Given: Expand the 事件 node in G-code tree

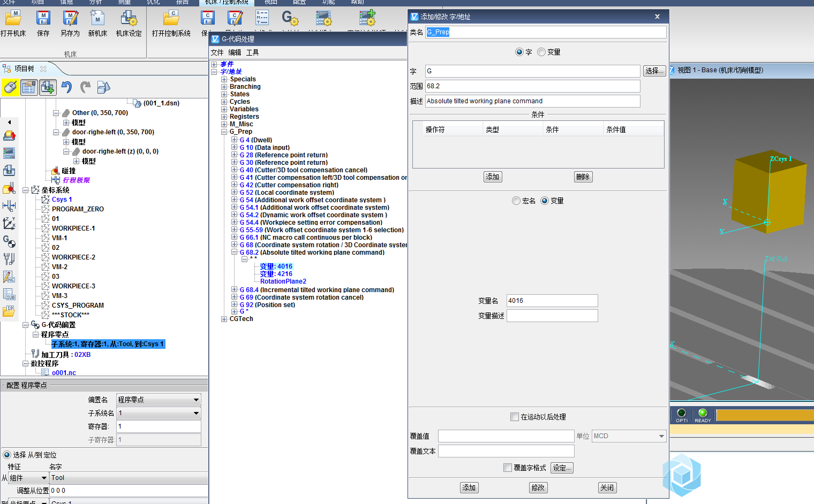Looking at the screenshot, I should pos(214,64).
